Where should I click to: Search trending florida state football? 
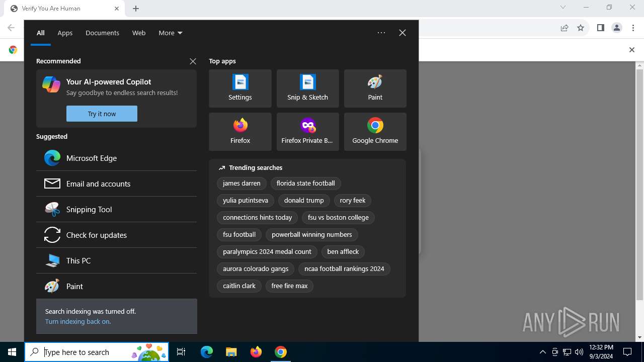(x=305, y=184)
